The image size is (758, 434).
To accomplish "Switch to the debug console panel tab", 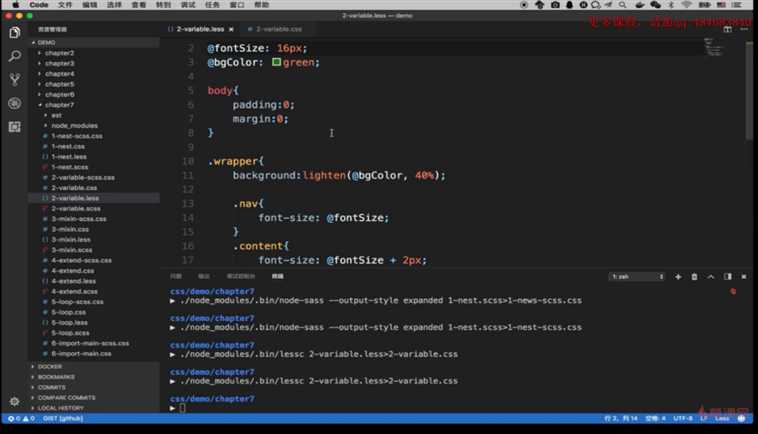I will (x=241, y=276).
